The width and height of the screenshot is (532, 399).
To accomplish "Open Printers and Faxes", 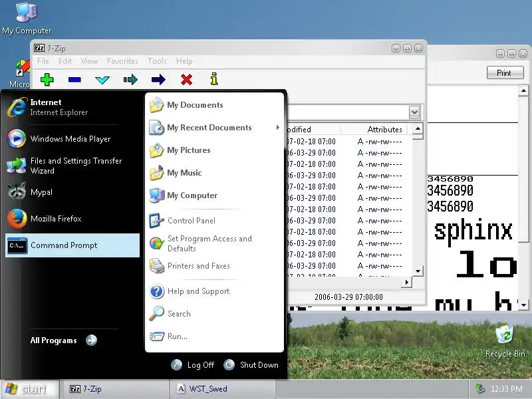I will coord(214,265).
